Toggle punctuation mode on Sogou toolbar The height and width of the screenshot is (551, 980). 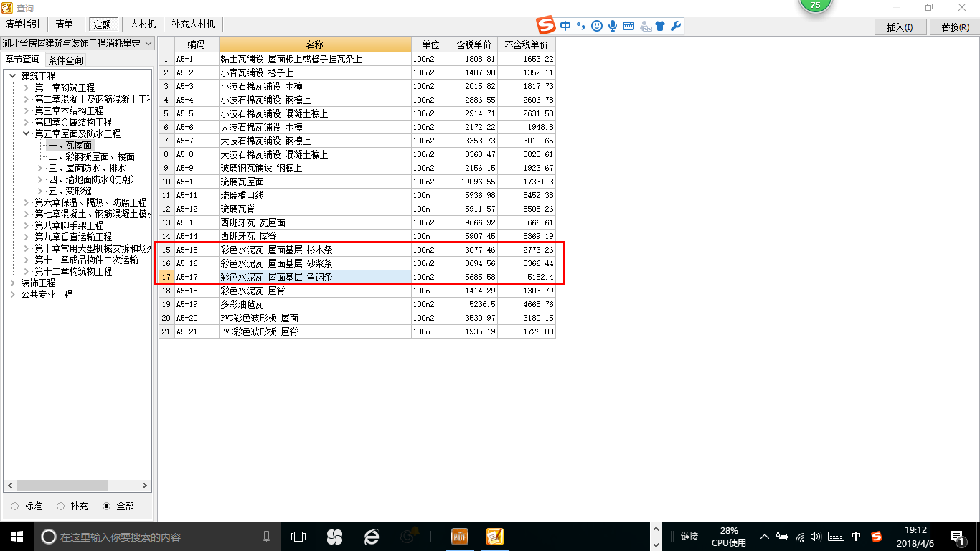[581, 26]
